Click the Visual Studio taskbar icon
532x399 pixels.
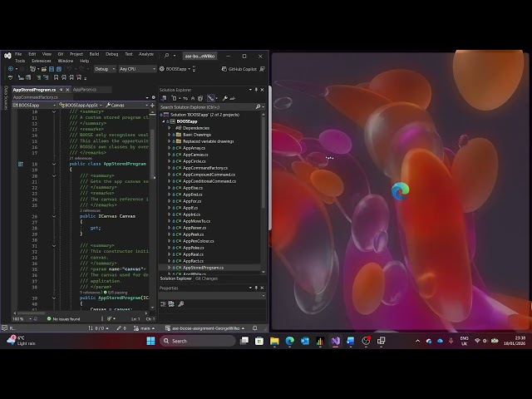point(335,341)
